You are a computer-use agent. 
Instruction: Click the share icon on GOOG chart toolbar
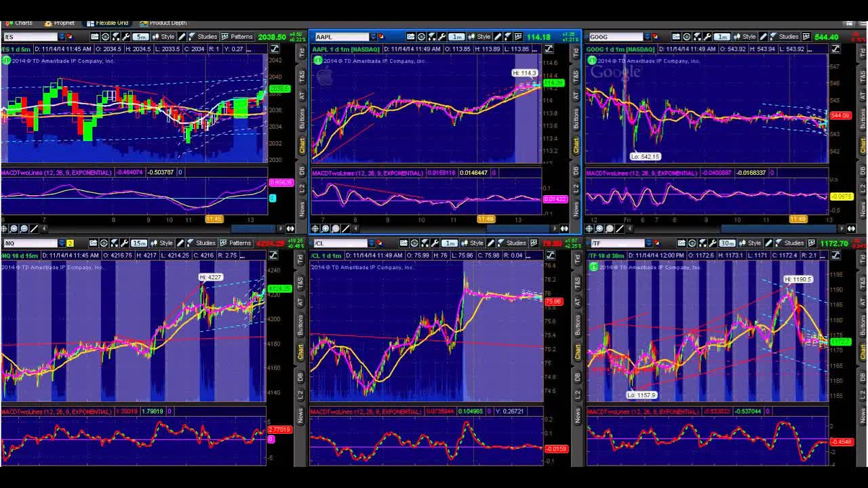point(675,37)
